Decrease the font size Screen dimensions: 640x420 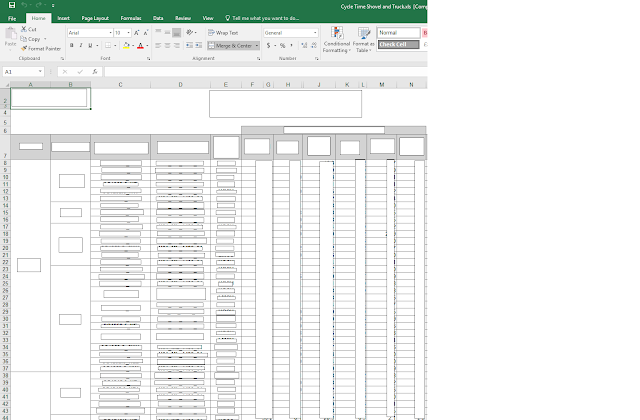coord(146,33)
